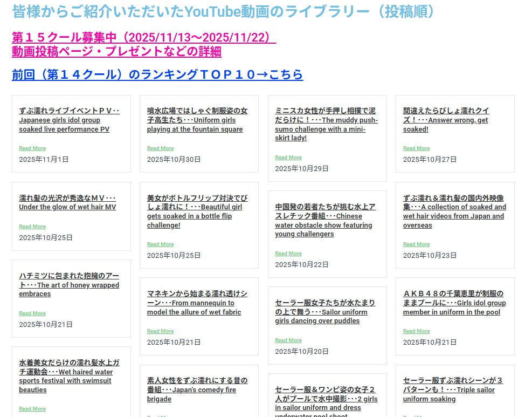The height and width of the screenshot is (417, 532).
Task: Open 'Sailor uniform girls dancing over puddles' post
Action: click(325, 312)
